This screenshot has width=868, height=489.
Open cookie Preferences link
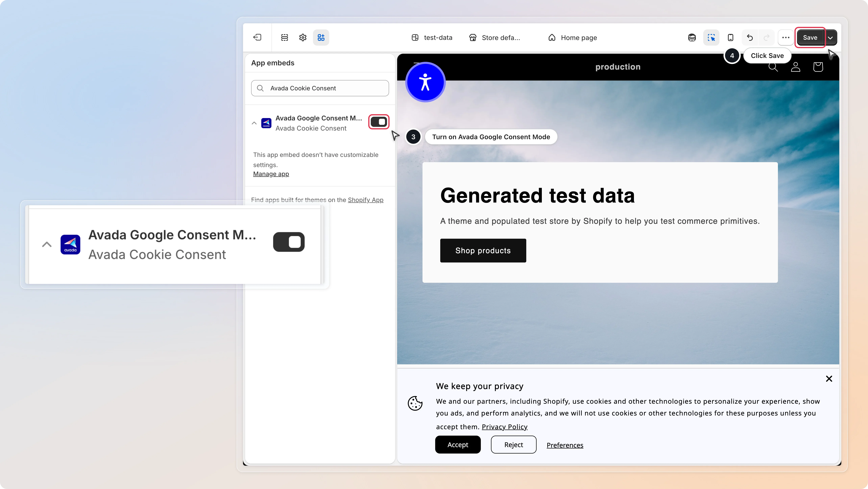pyautogui.click(x=565, y=445)
